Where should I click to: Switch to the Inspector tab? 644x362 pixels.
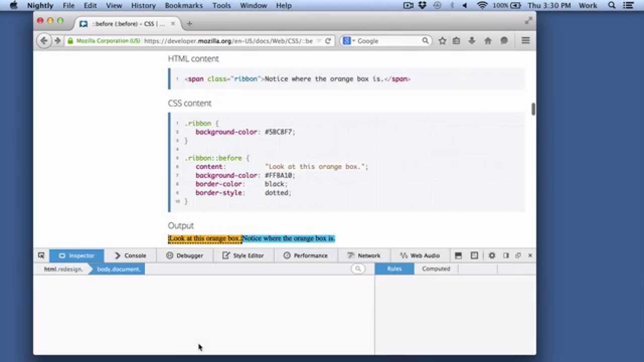point(76,255)
